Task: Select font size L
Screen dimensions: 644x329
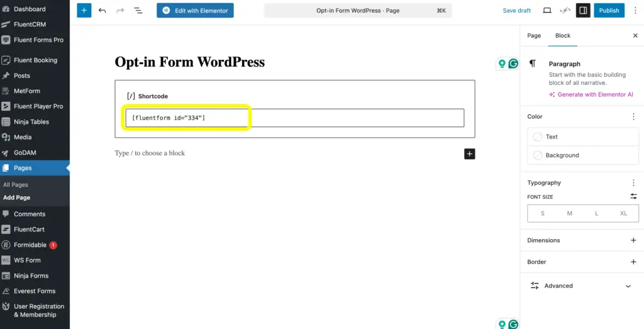Action: coord(596,214)
